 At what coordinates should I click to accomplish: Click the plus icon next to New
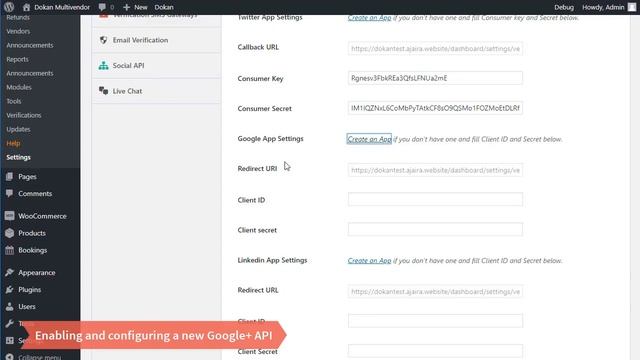tap(127, 7)
